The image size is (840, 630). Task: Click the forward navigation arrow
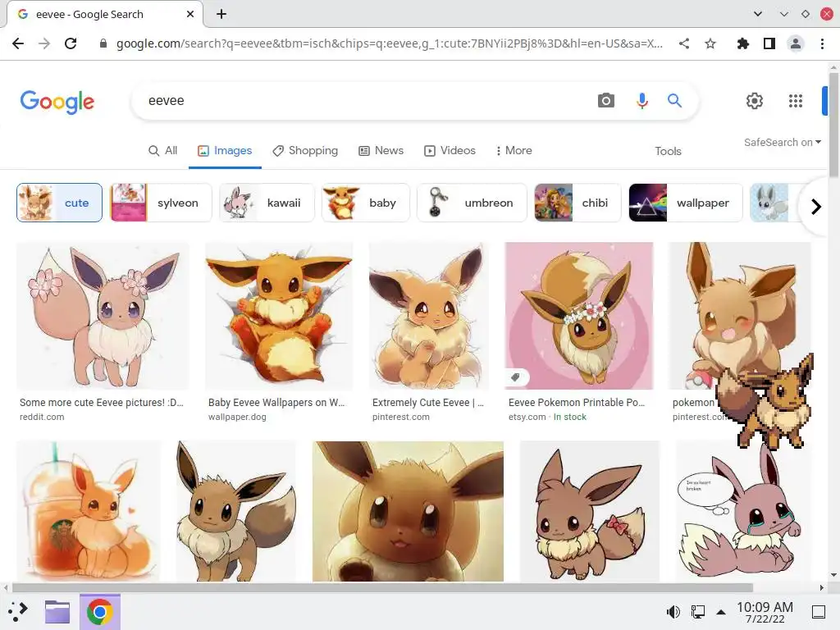[44, 44]
